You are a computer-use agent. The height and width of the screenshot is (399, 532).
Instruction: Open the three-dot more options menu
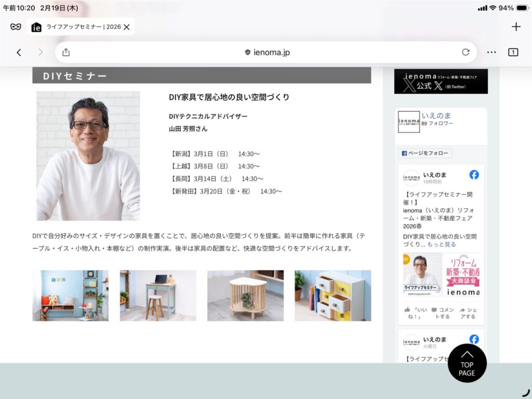[x=492, y=52]
